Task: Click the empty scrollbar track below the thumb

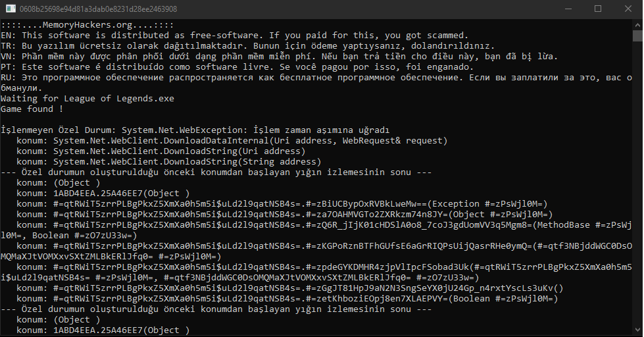Action: 637,183
